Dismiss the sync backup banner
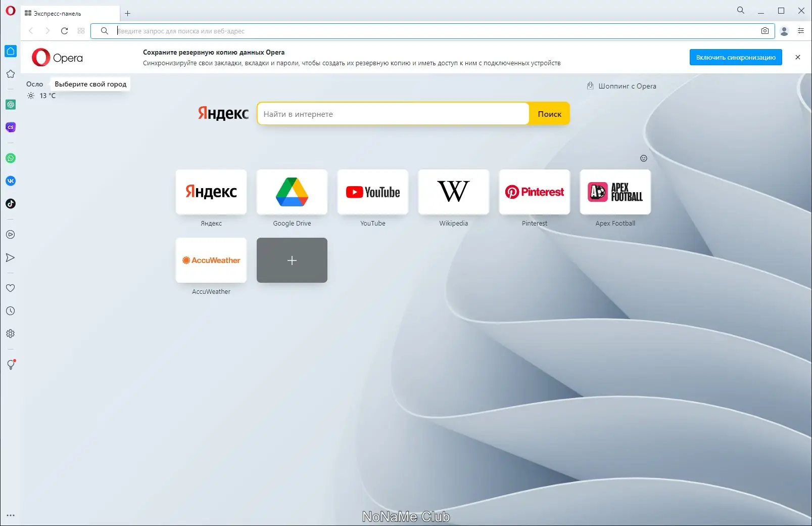 pos(798,57)
